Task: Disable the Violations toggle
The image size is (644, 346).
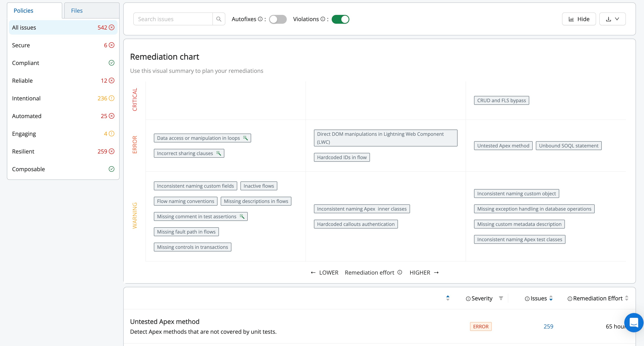Action: (x=340, y=19)
